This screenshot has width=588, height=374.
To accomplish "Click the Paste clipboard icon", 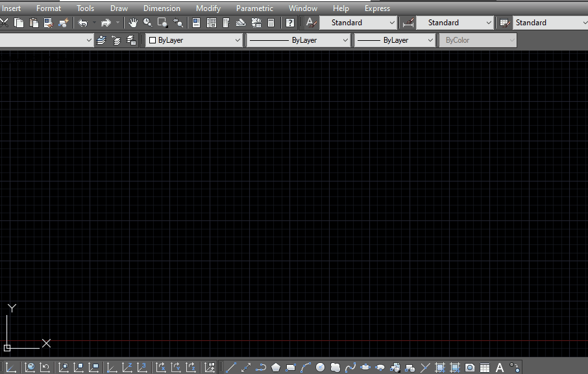I will click(x=34, y=23).
